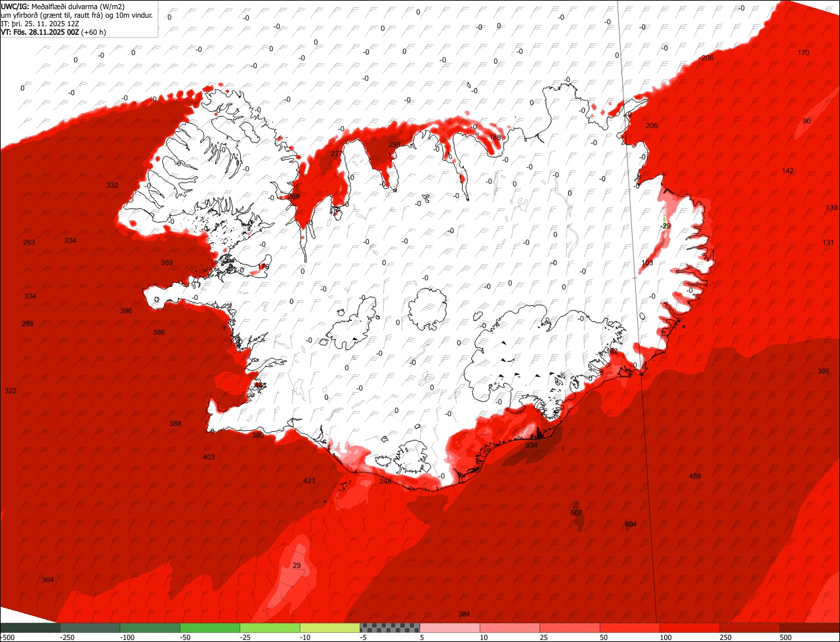The image size is (840, 642).
Task: Click the 423 value southwest of Iceland
Action: point(309,481)
